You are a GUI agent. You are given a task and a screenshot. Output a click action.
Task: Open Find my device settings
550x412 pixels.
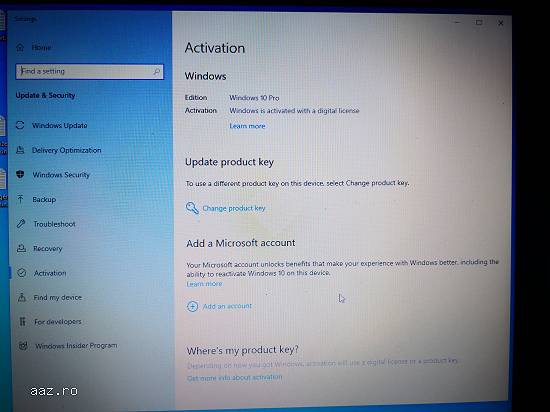coord(58,297)
